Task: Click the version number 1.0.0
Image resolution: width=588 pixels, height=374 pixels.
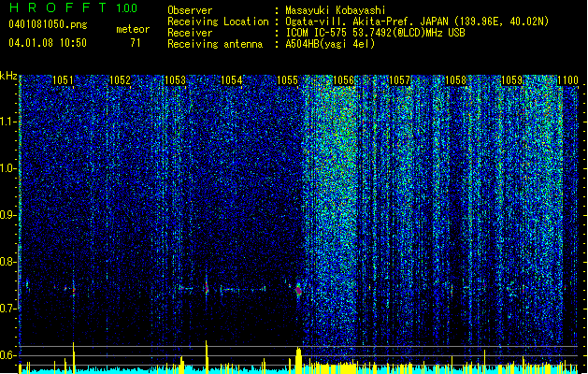Action: pyautogui.click(x=126, y=8)
